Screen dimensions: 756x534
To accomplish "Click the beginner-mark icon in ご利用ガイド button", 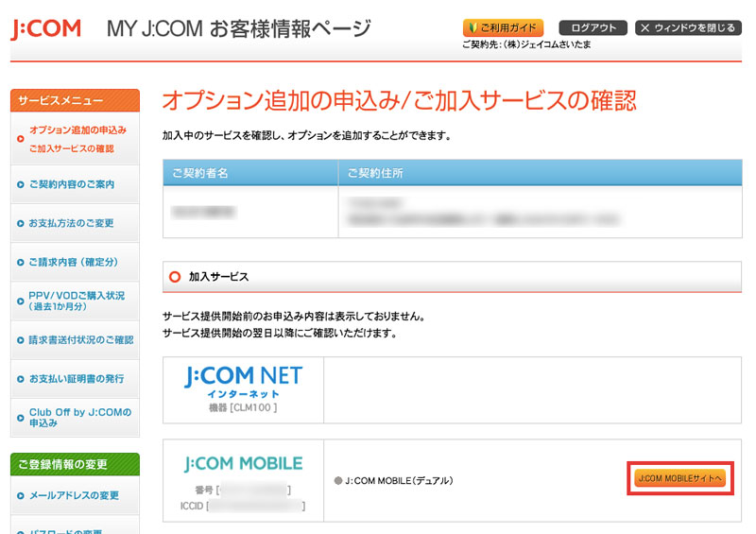I will tap(473, 28).
